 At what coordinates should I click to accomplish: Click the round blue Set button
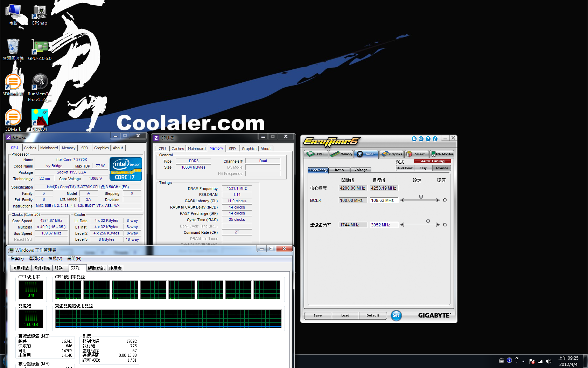point(396,315)
